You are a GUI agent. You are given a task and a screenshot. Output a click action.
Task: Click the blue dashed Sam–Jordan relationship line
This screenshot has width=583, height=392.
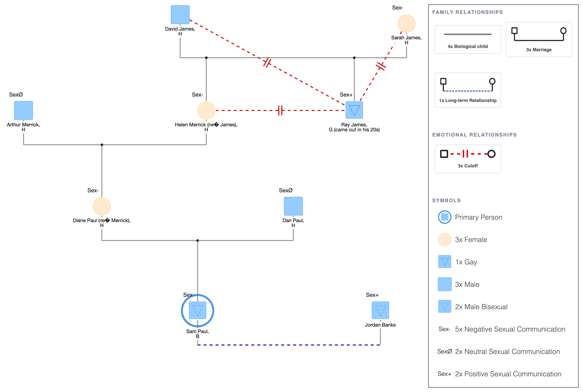(x=289, y=345)
